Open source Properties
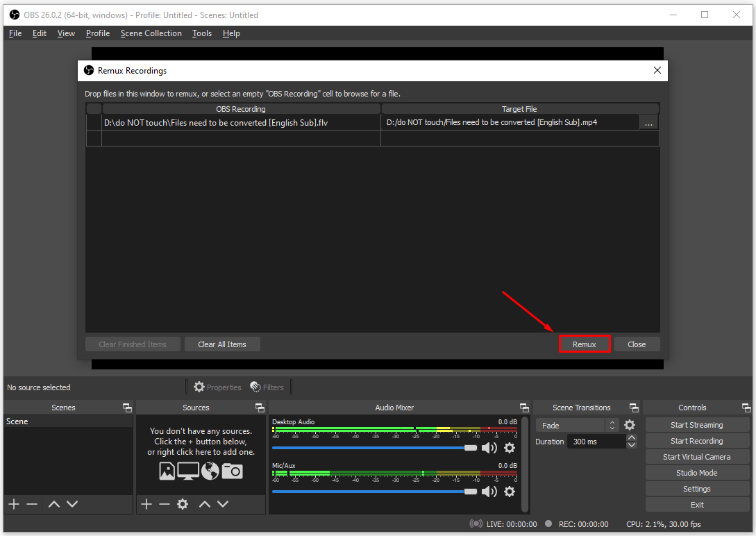Screen dimensions: 756x536 217,387
